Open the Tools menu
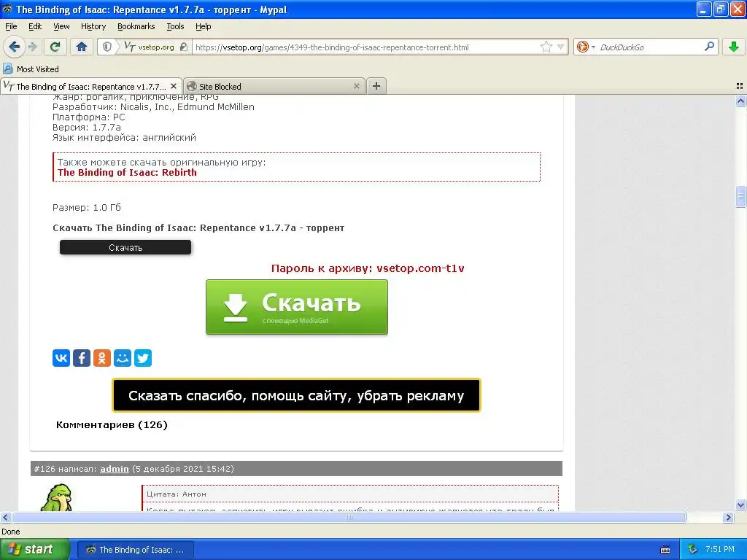Viewport: 747px width, 560px height. pyautogui.click(x=175, y=26)
